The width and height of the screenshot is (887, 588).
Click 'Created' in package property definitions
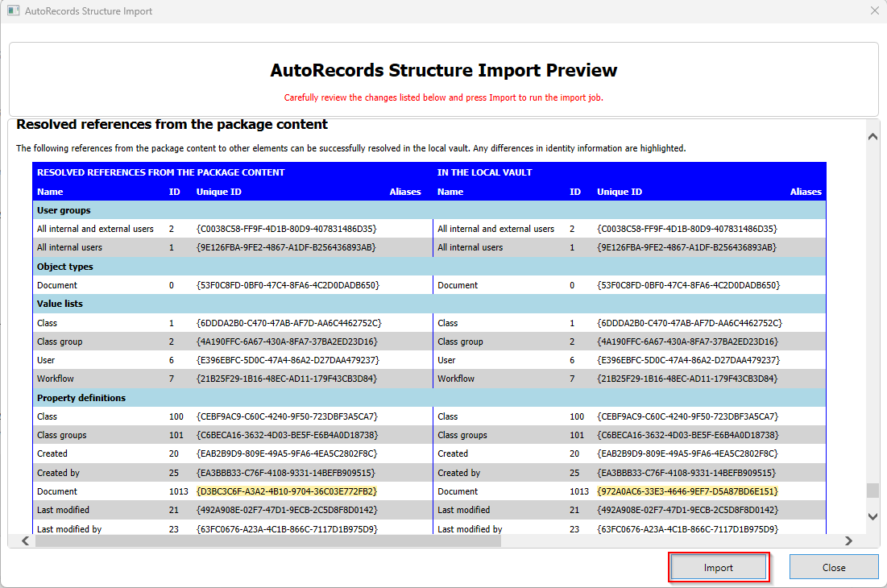click(52, 453)
